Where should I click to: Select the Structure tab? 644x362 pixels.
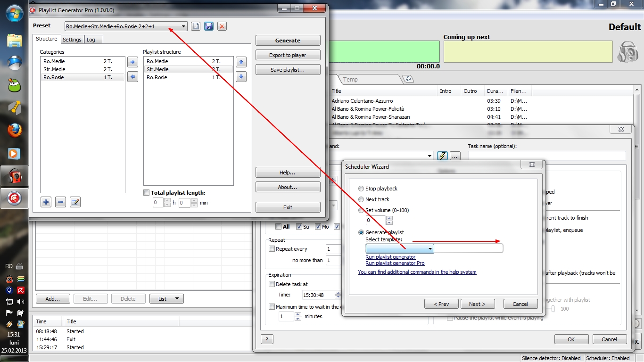pyautogui.click(x=47, y=39)
